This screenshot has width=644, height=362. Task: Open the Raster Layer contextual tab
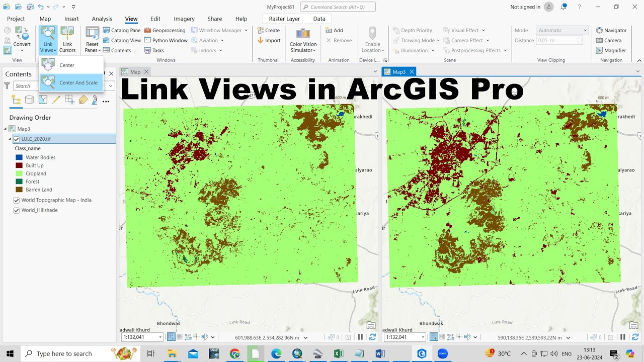point(284,19)
